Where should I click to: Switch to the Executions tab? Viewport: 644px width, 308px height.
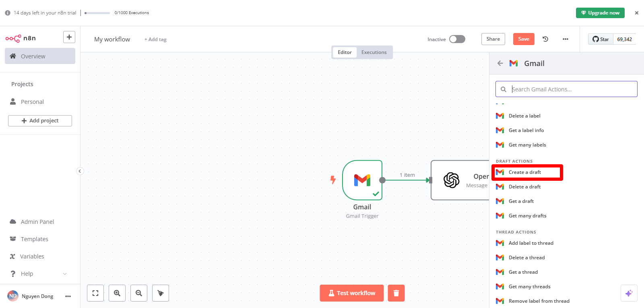[374, 52]
